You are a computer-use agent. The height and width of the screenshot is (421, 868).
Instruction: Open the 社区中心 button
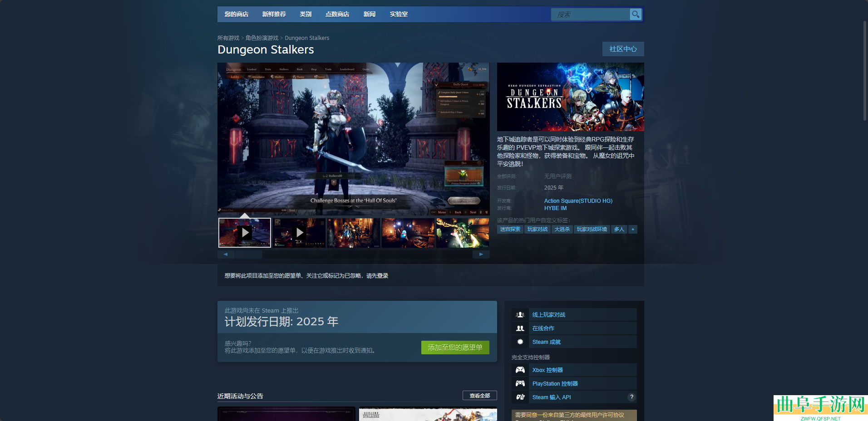(x=623, y=49)
